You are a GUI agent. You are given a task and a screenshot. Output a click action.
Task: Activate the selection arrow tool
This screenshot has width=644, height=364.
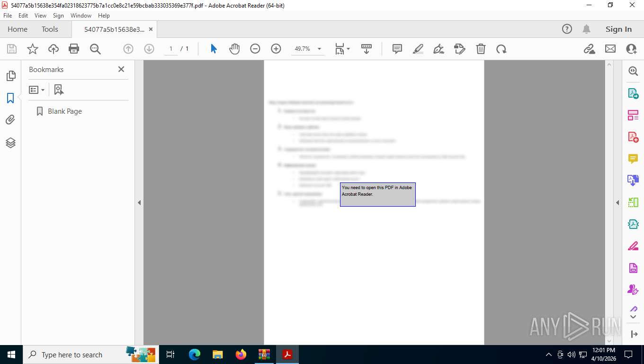tap(214, 49)
